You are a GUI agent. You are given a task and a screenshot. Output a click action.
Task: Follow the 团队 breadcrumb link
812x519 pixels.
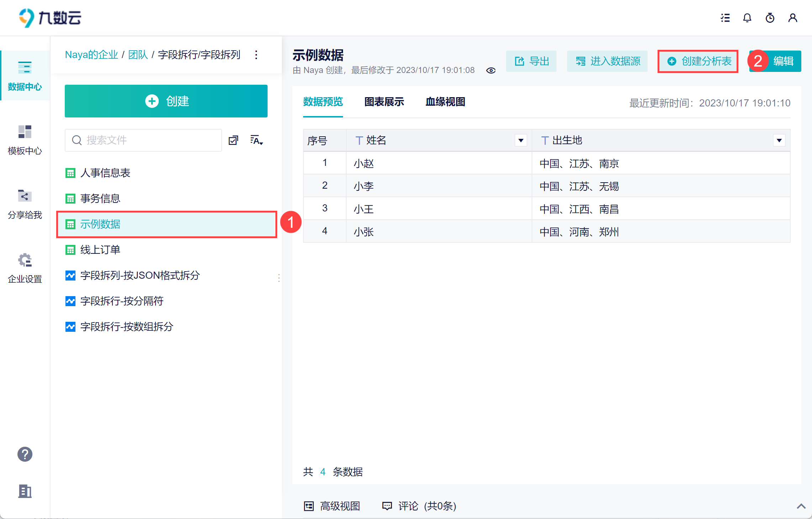[x=138, y=55]
